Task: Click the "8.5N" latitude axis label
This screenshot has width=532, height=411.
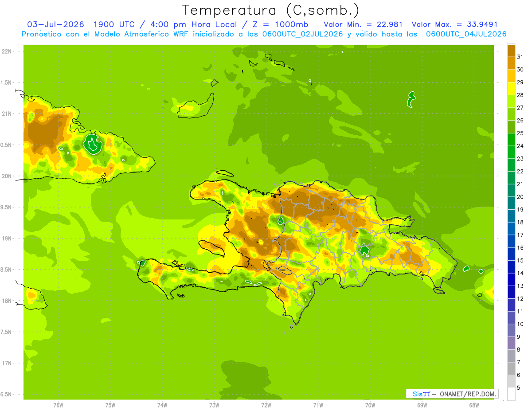Action: point(7,270)
